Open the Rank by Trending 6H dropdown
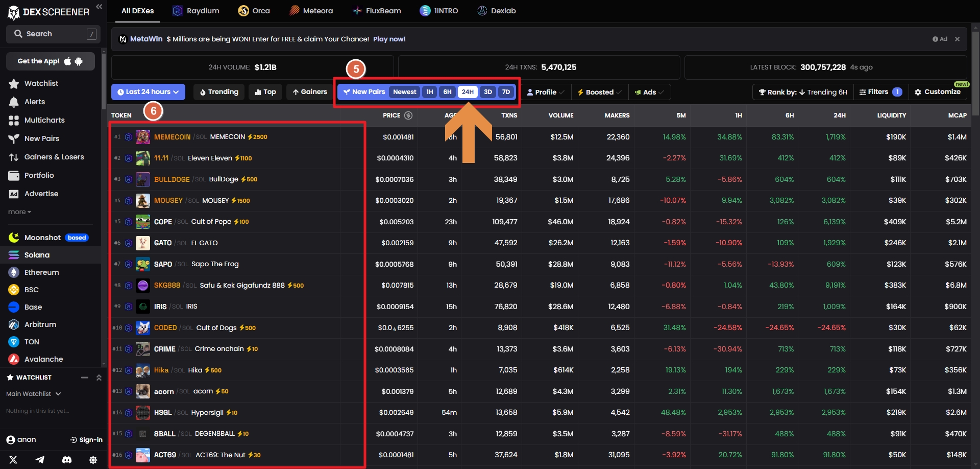Screen dimensions: 980x469 click(803, 92)
